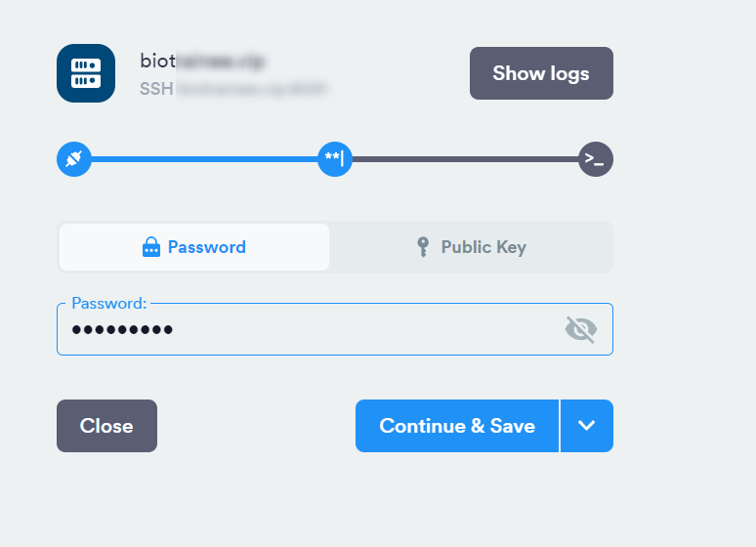756x547 pixels.
Task: Click the blue completed progress line
Action: coord(204,159)
